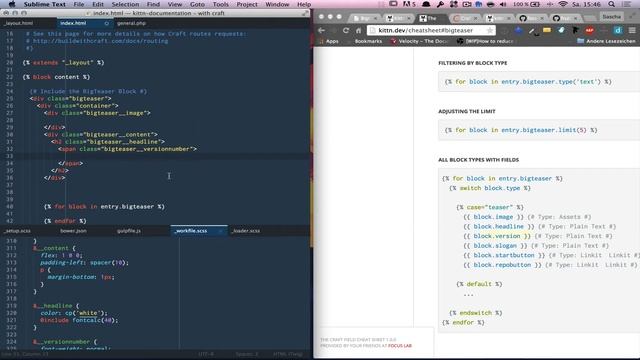Open the Selection menu
The height and width of the screenshot is (360, 640).
point(125,4)
